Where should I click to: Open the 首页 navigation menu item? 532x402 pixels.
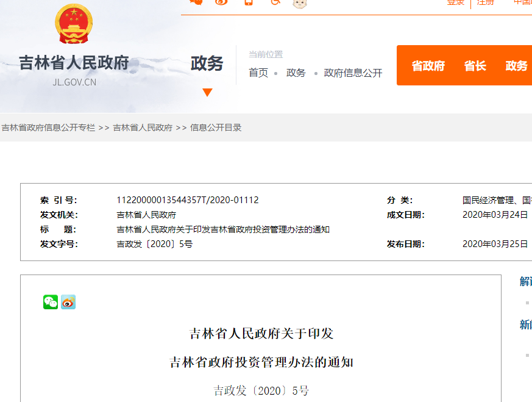(258, 72)
